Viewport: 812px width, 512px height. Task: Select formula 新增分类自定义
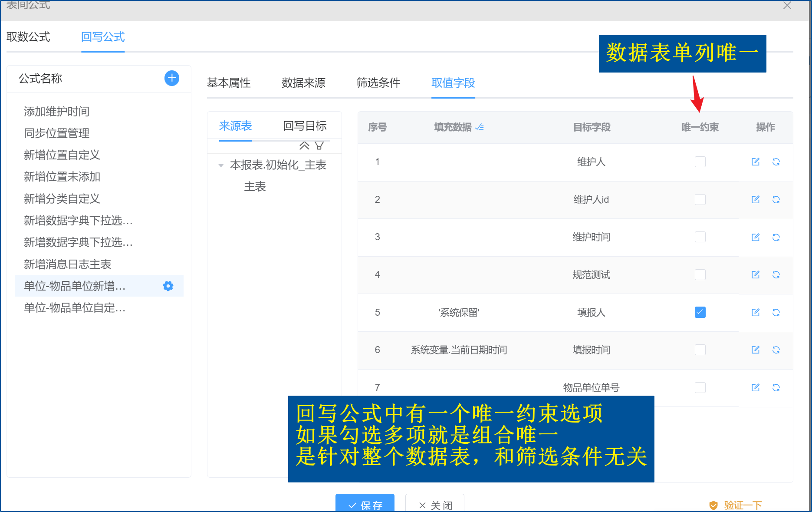(x=62, y=199)
